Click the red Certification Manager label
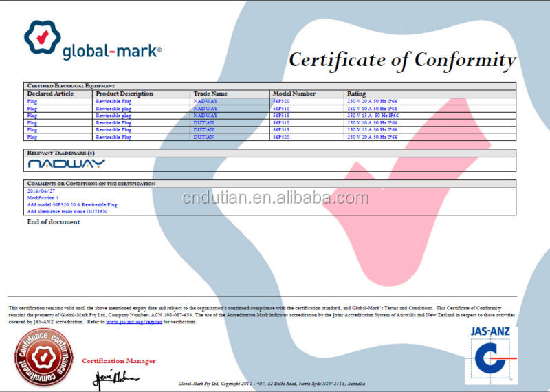This screenshot has width=550, height=392. 118,361
